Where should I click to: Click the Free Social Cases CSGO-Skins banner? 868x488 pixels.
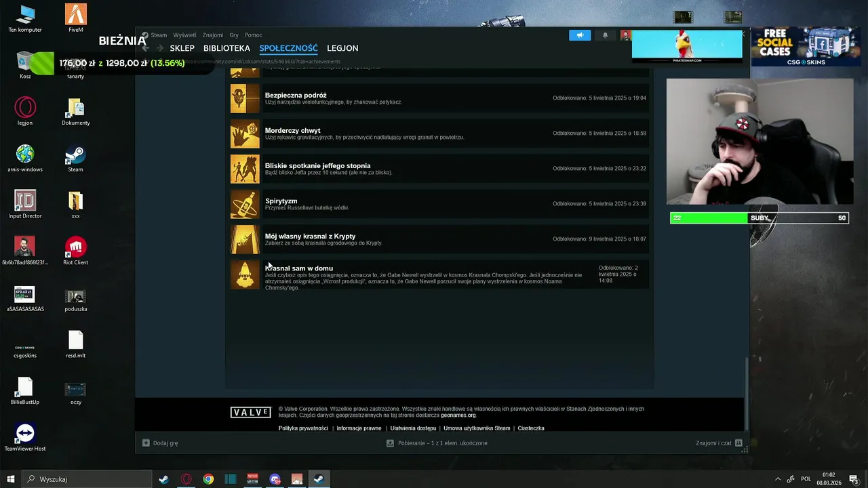click(x=805, y=46)
